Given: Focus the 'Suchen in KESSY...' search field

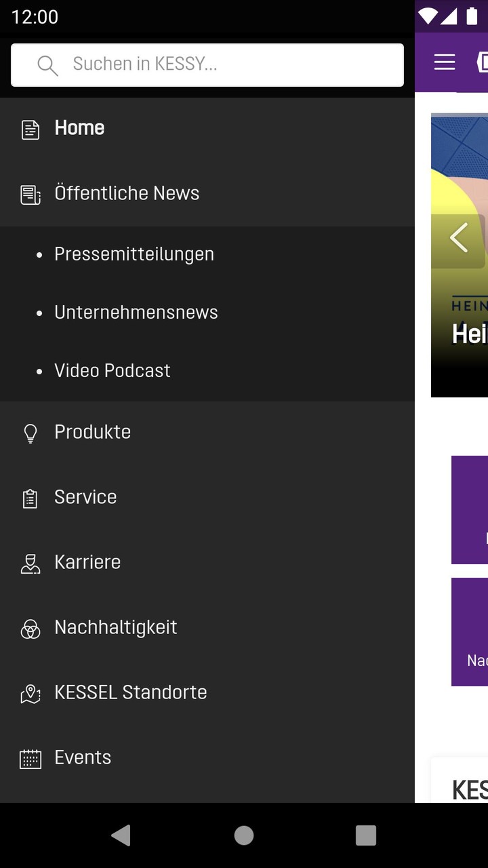Looking at the screenshot, I should pos(224,65).
